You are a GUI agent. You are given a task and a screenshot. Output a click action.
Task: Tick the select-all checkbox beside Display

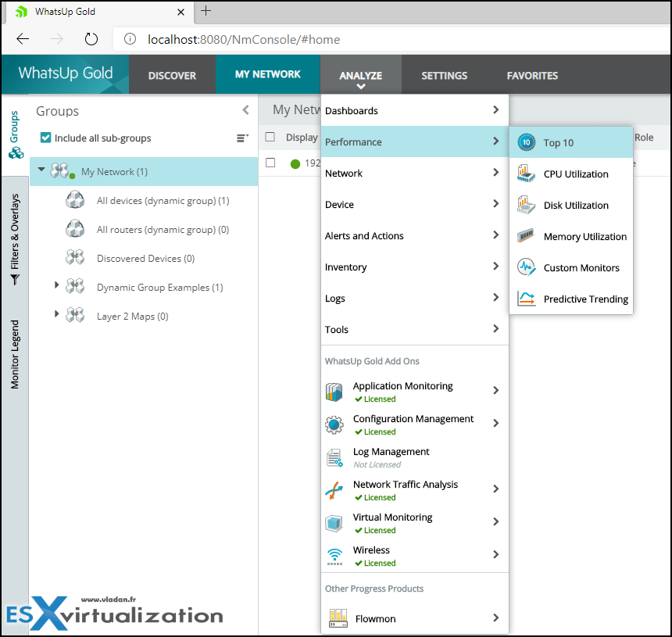[270, 137]
